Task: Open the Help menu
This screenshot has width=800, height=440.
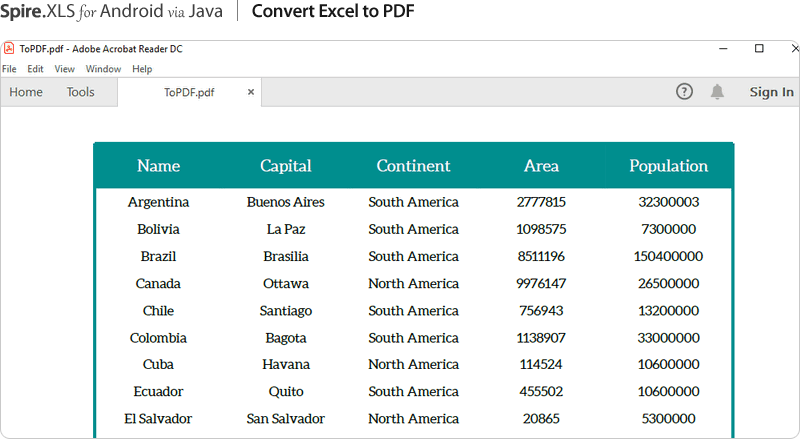Action: (142, 69)
